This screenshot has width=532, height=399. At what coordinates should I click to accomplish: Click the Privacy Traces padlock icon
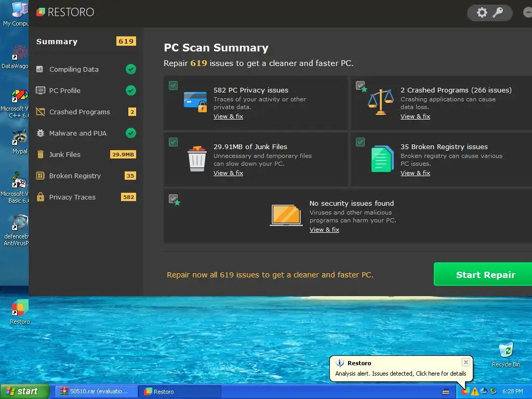click(x=41, y=197)
